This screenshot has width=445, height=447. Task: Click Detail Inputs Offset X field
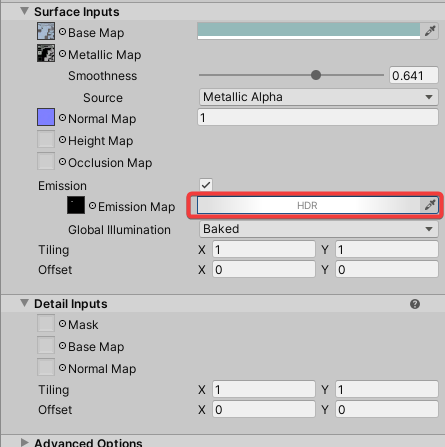pos(264,409)
